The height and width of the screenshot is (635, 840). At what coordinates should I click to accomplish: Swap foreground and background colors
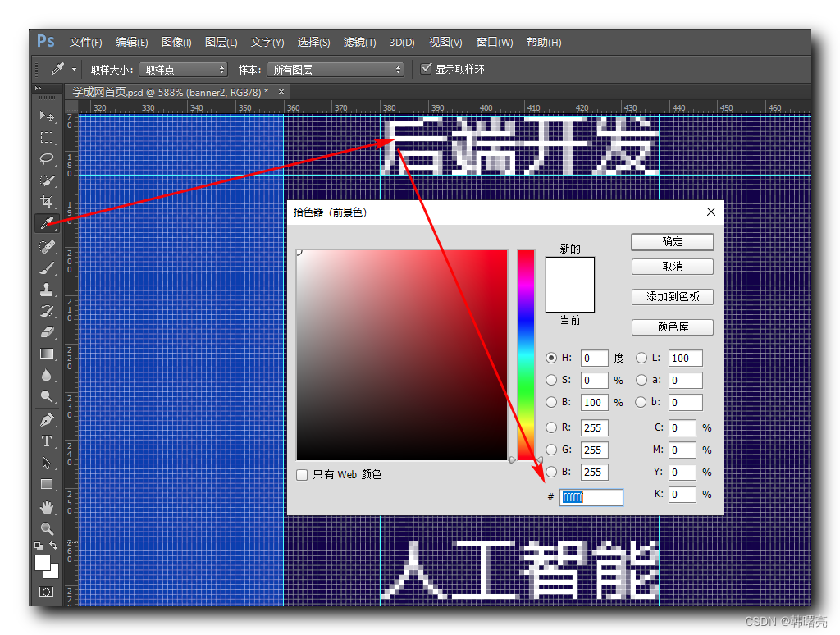(x=53, y=546)
